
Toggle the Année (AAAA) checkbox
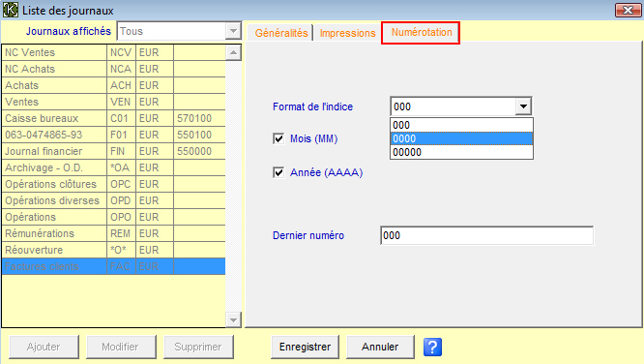(x=278, y=172)
